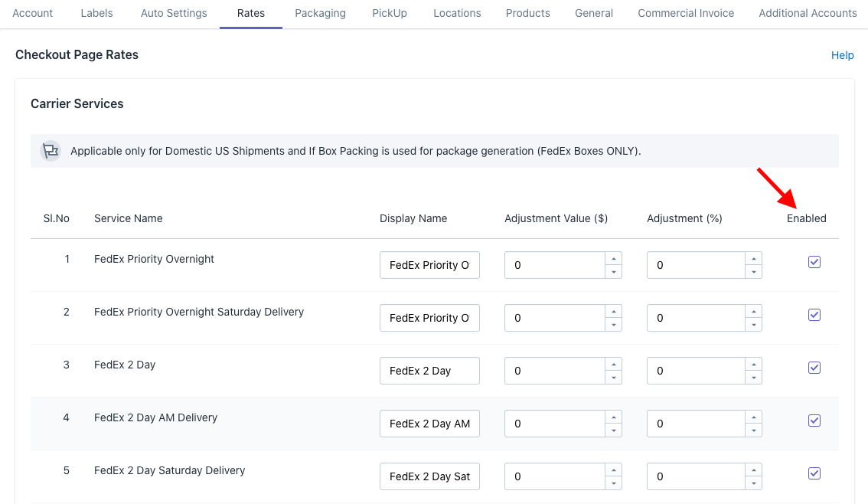This screenshot has width=868, height=504.
Task: Focus adjustment value ($) for FedEx 2 Day
Action: (554, 371)
